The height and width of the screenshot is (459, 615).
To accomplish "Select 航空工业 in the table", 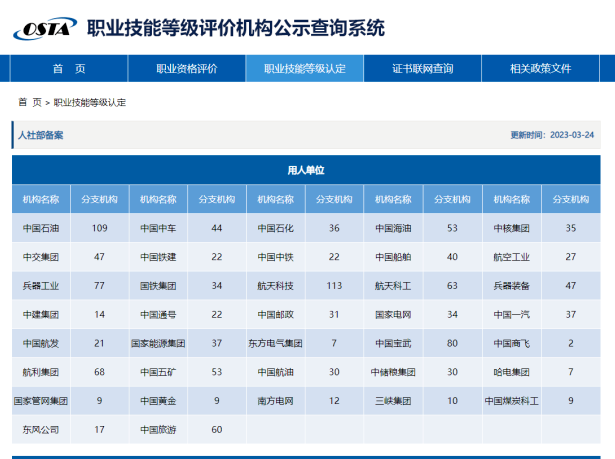I will [511, 257].
